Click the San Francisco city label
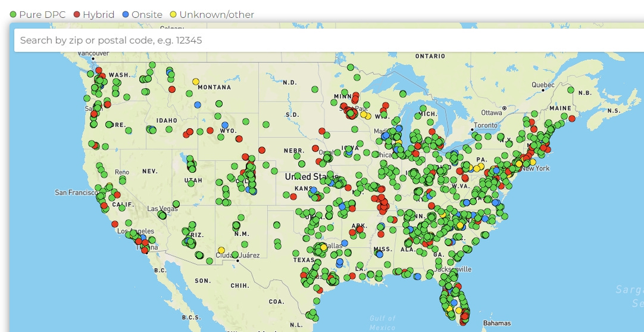Screen dimensions: 644x332 pyautogui.click(x=77, y=193)
